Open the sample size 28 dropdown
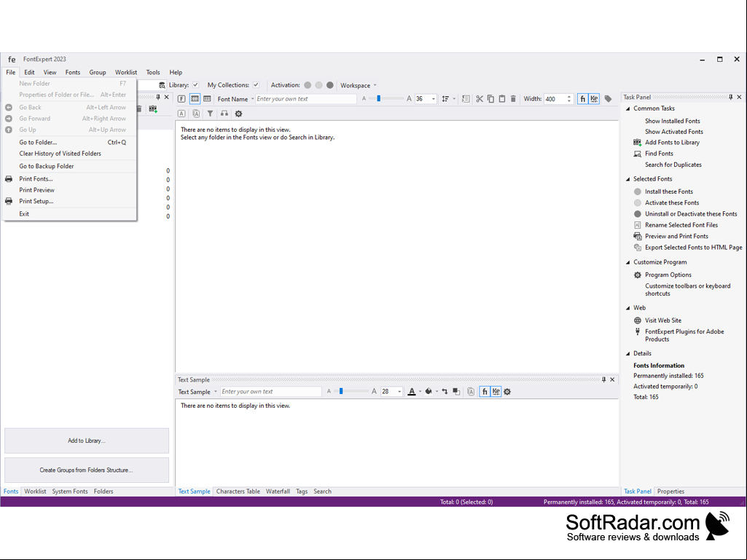The height and width of the screenshot is (560, 747). click(x=399, y=392)
